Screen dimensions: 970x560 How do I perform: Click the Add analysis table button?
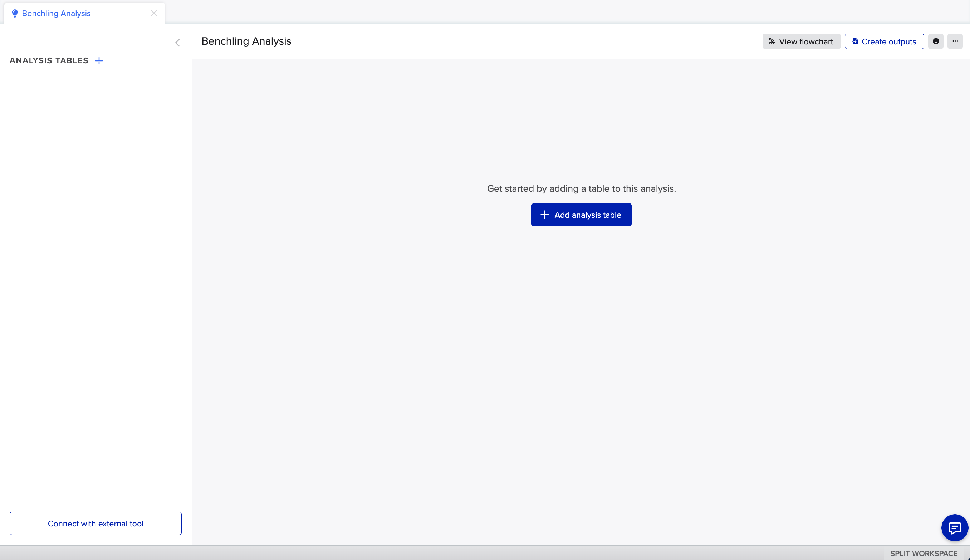click(581, 215)
